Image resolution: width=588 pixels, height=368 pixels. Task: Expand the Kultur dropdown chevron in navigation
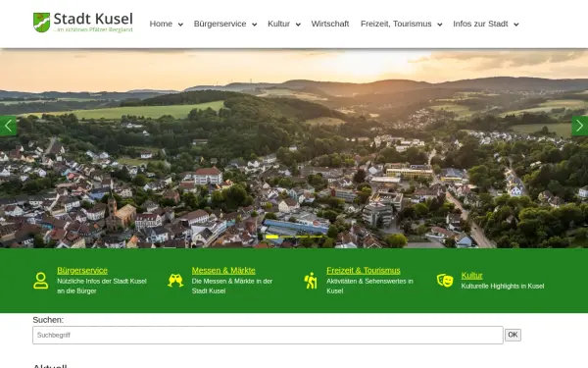(298, 25)
